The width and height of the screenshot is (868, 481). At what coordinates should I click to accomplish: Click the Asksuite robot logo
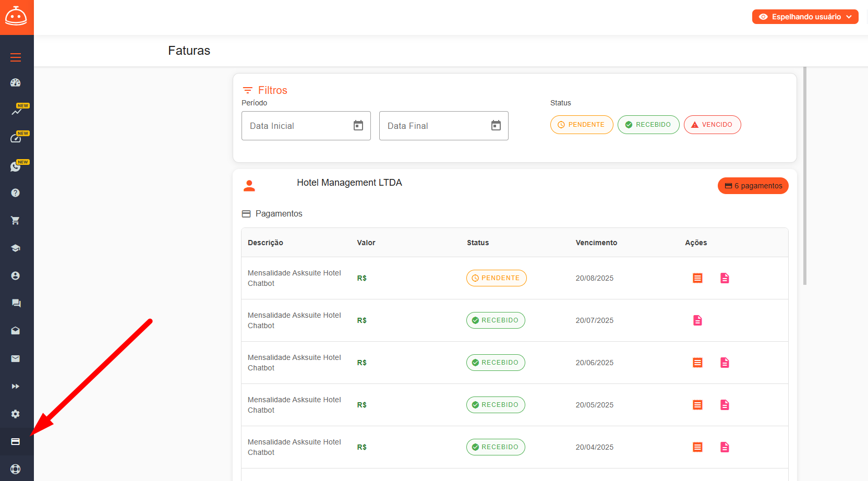pyautogui.click(x=16, y=16)
